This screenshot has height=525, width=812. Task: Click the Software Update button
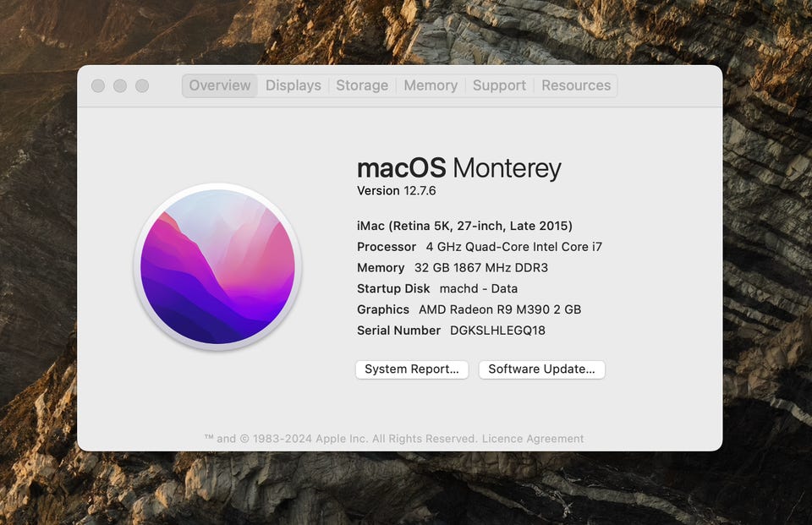[x=541, y=369]
